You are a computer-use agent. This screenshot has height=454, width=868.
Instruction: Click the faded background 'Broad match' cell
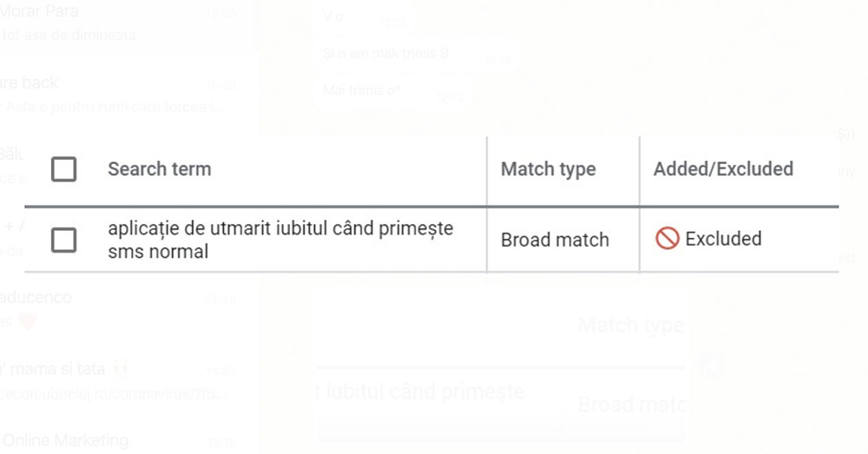click(x=631, y=404)
